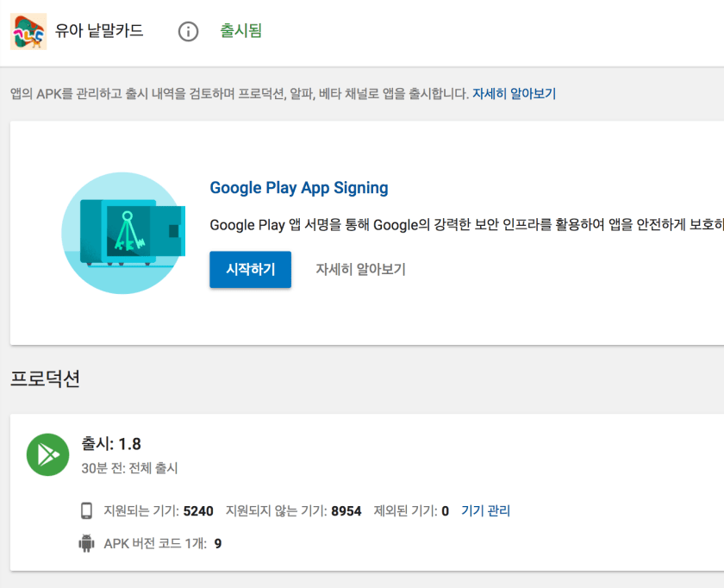Click the 제외된 기기 count 0
This screenshot has width=724, height=588.
click(445, 511)
